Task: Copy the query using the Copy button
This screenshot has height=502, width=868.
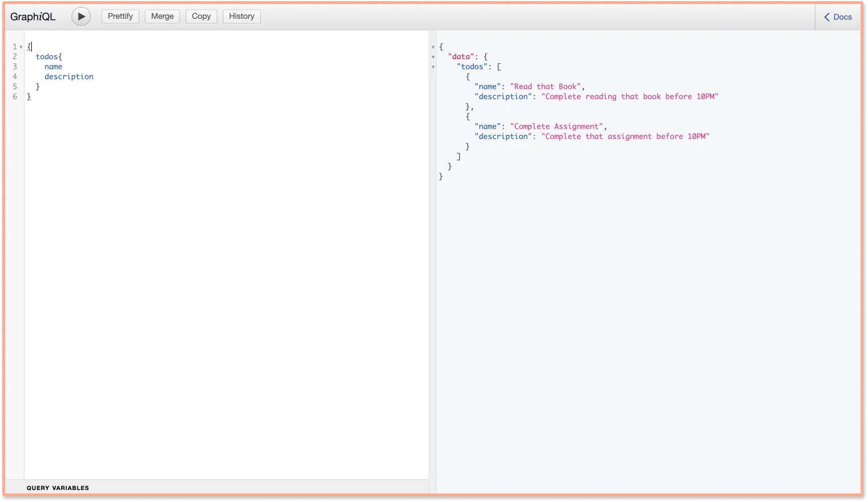Action: tap(201, 17)
